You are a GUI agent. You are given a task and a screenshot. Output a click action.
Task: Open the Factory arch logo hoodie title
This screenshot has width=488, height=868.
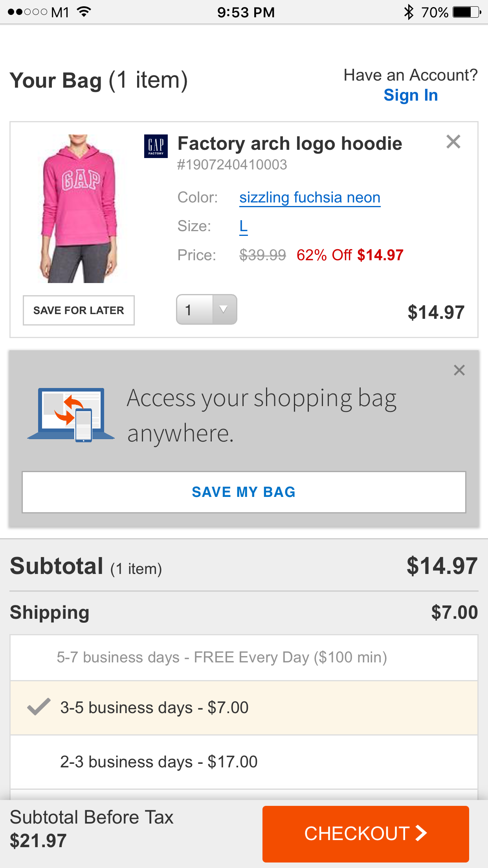pyautogui.click(x=290, y=144)
